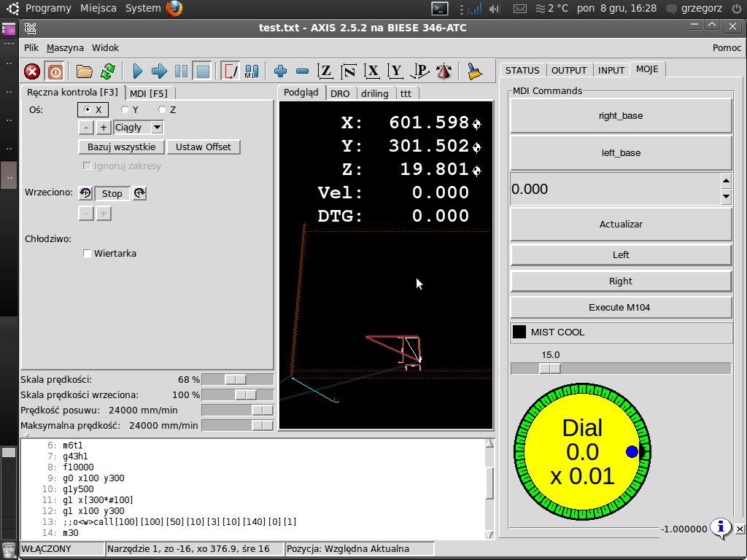Switch to the DRO tab
Image resolution: width=747 pixels, height=560 pixels.
(340, 93)
